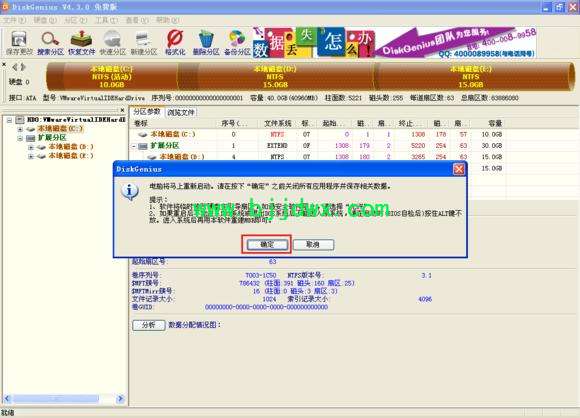Click the red 格式化 format icon
Screen dimensions: 580x418
coord(175,43)
